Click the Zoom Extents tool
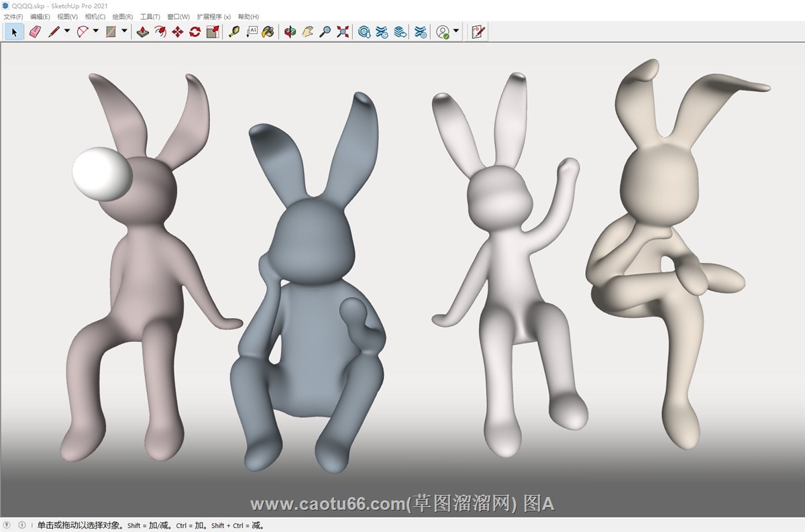Image resolution: width=805 pixels, height=532 pixels. (x=343, y=32)
